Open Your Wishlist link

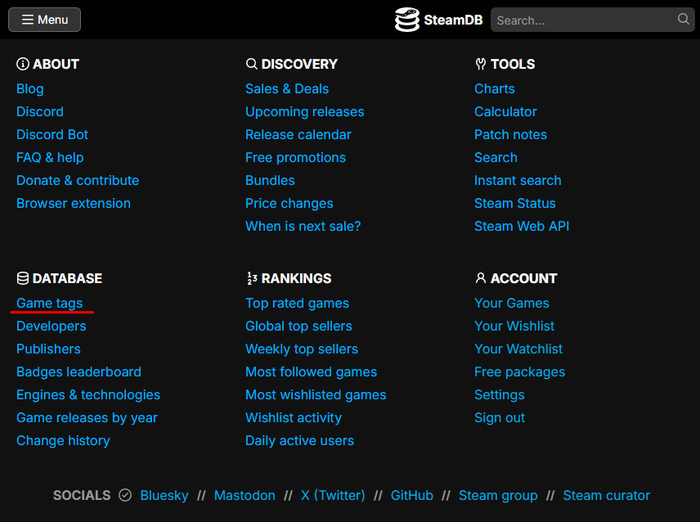click(514, 326)
